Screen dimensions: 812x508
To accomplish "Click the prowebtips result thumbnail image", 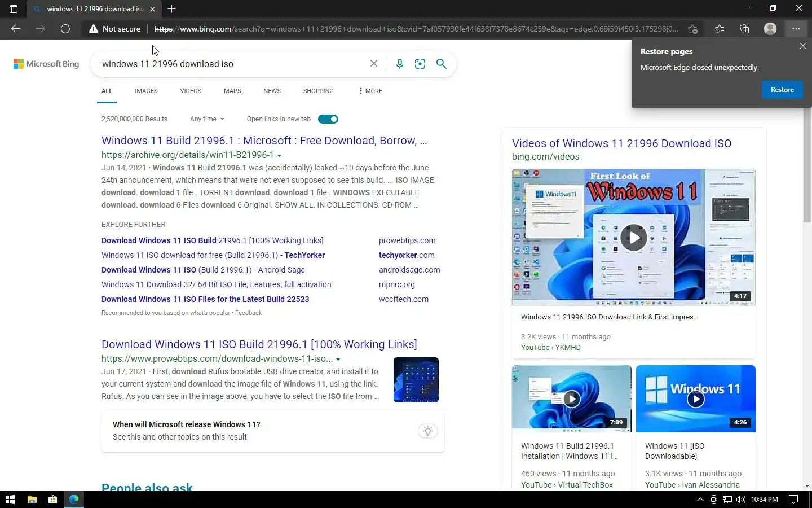I will click(416, 380).
